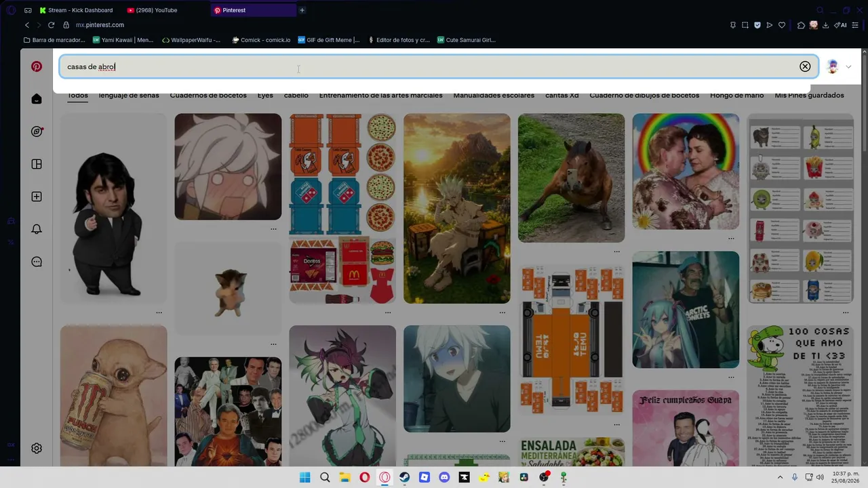Open Pinterest settings gear icon
868x488 pixels.
click(x=37, y=448)
